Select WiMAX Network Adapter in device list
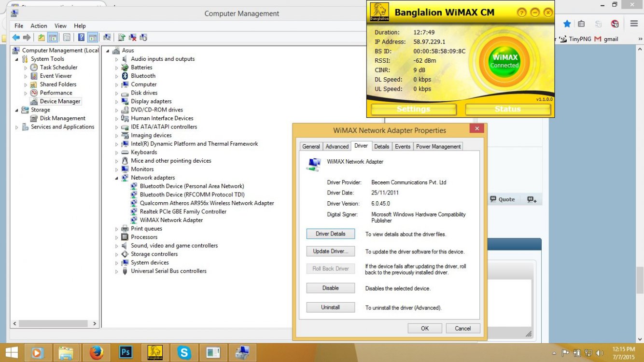This screenshot has width=644, height=362. pos(171,220)
